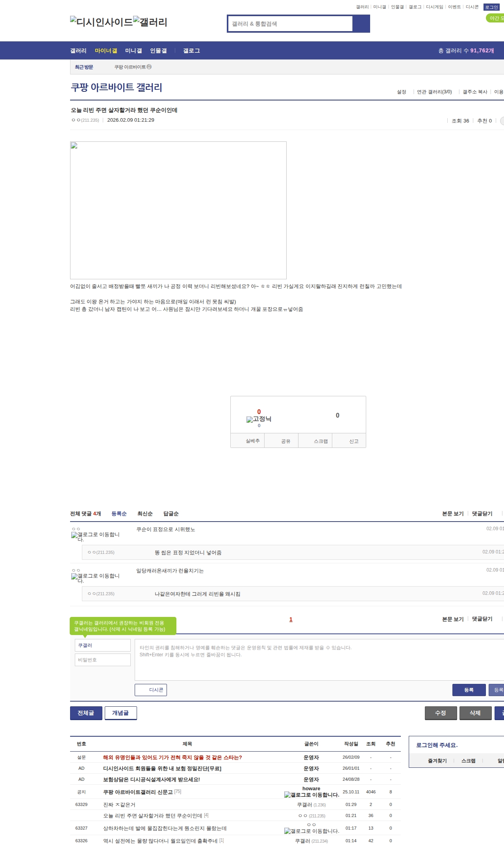Image resolution: width=504 pixels, height=845 pixels.
Task: Click 디시게임 in the top utility links
Action: [x=434, y=7]
